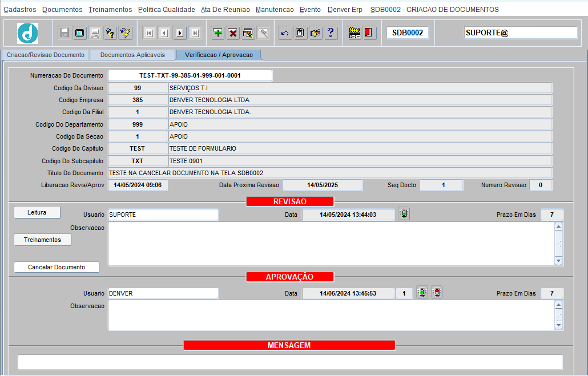This screenshot has width=588, height=376.
Task: Go to the previous record
Action: [164, 33]
